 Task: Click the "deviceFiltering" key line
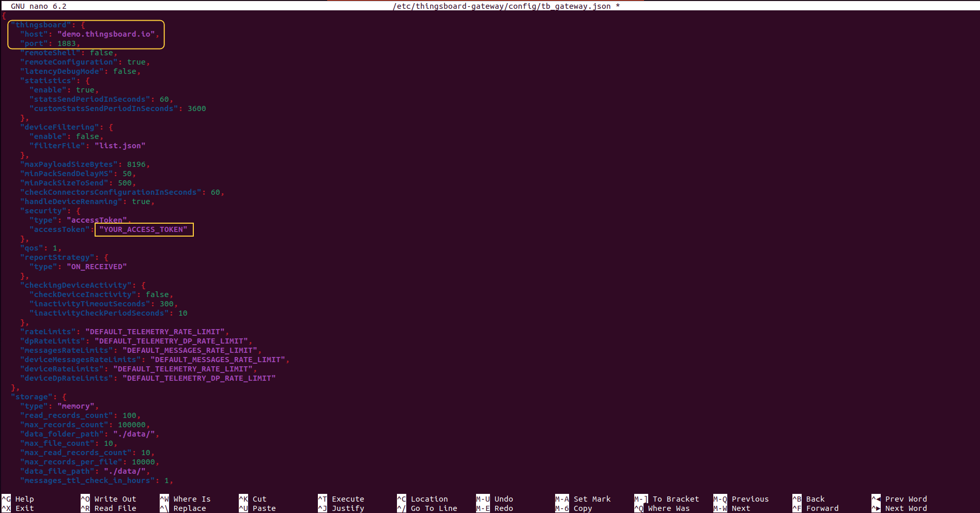click(67, 127)
